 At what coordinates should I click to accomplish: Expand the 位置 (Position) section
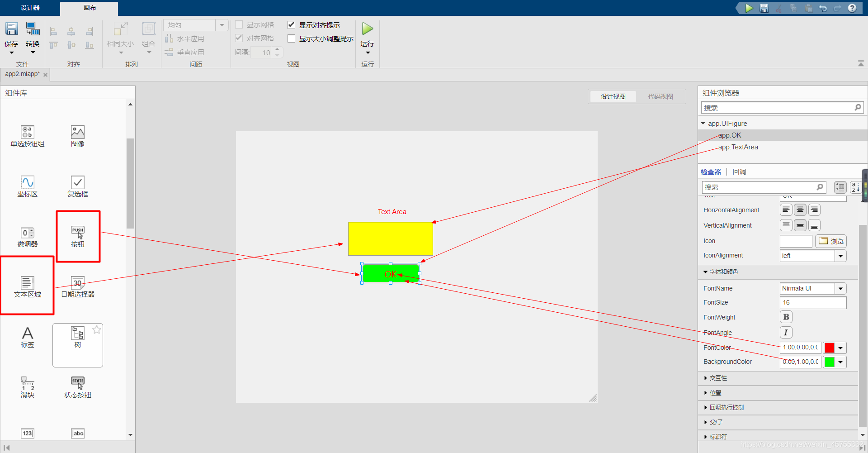[x=716, y=392]
